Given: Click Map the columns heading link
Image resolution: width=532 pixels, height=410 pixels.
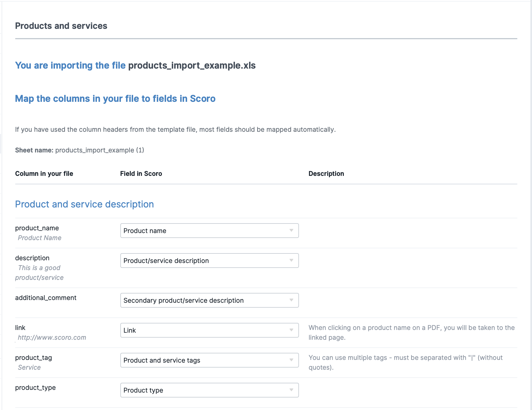Looking at the screenshot, I should pos(115,99).
